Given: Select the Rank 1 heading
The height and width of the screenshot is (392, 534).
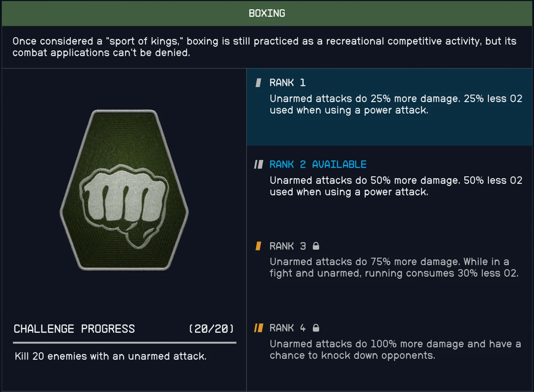Looking at the screenshot, I should 287,83.
